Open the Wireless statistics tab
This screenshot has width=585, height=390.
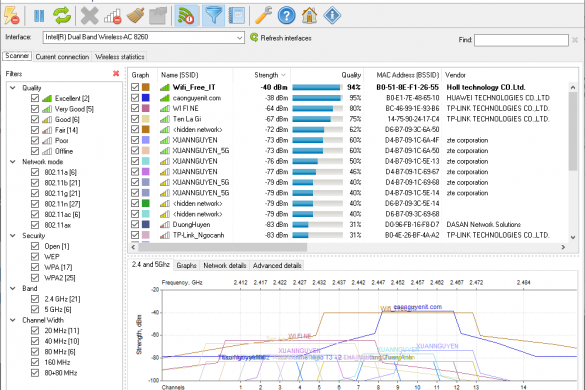[x=120, y=57]
